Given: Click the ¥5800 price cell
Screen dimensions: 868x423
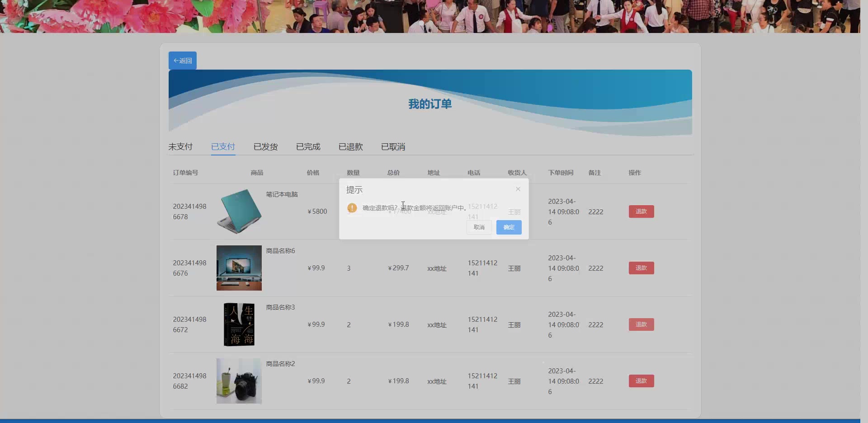Looking at the screenshot, I should pos(317,211).
